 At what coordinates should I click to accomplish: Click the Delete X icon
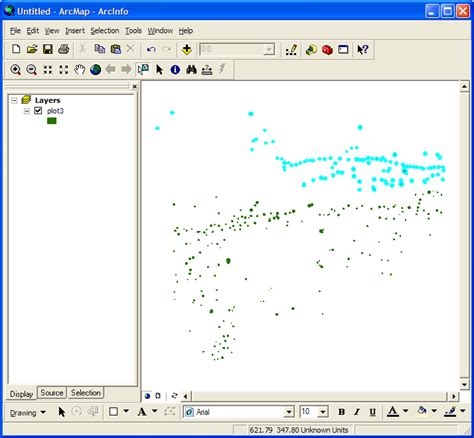point(131,49)
